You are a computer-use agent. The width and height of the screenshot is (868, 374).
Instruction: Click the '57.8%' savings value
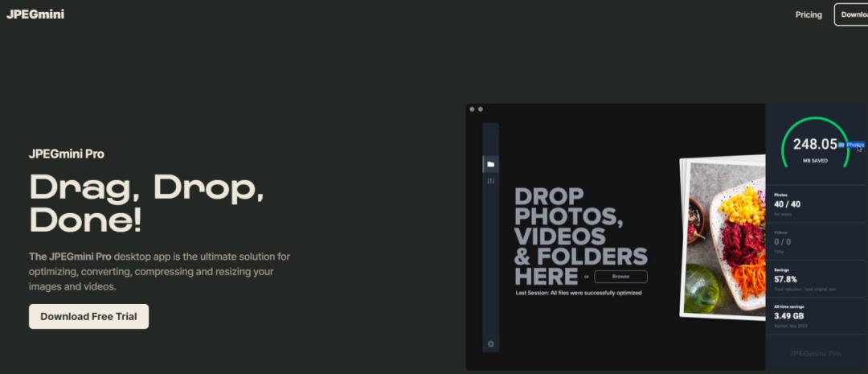click(x=785, y=279)
